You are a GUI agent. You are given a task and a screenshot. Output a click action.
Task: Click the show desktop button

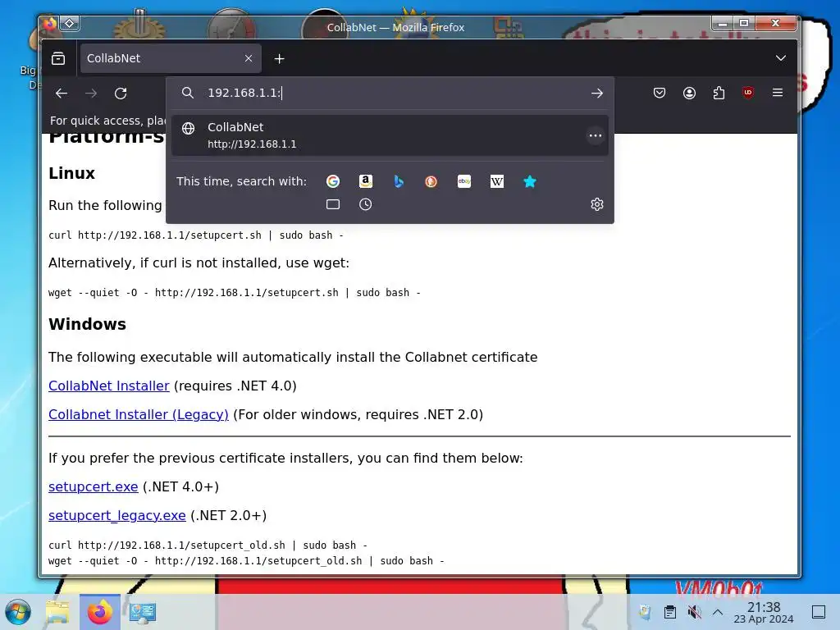(x=819, y=612)
